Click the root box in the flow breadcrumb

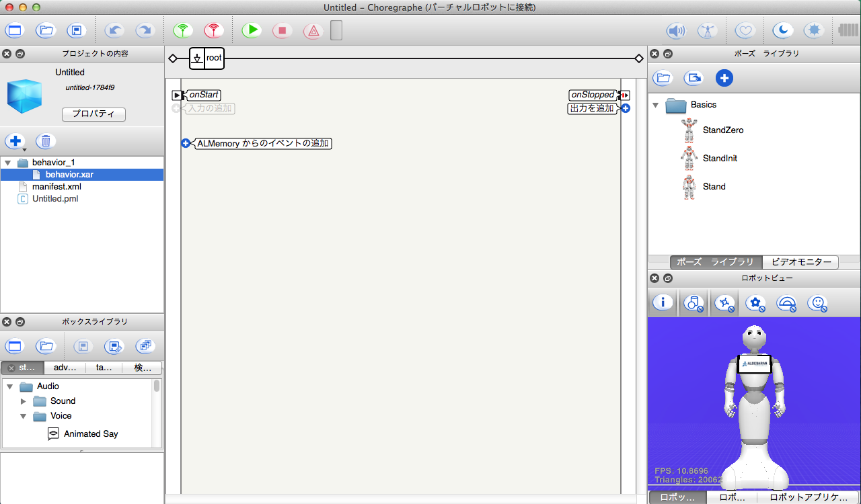coord(207,58)
